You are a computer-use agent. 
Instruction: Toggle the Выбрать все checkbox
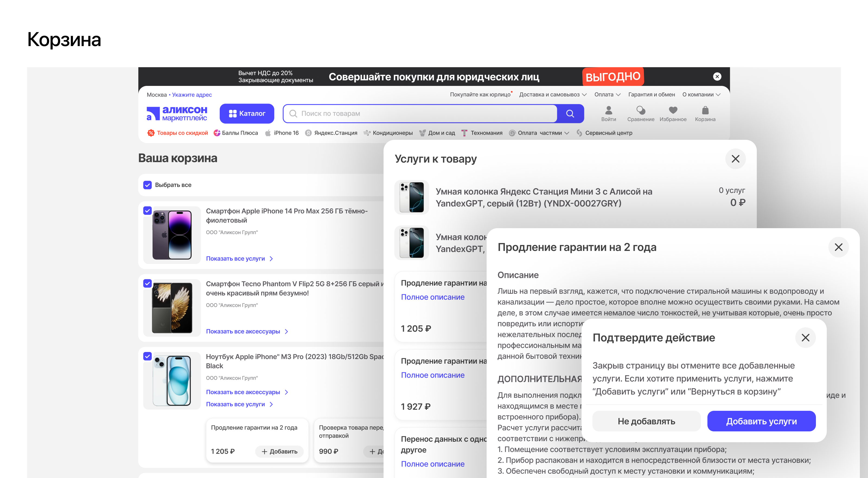click(148, 185)
